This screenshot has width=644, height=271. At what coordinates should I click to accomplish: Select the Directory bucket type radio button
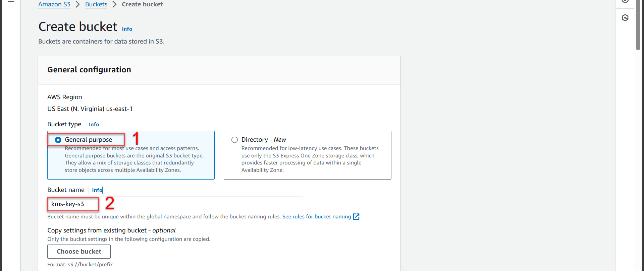click(234, 140)
